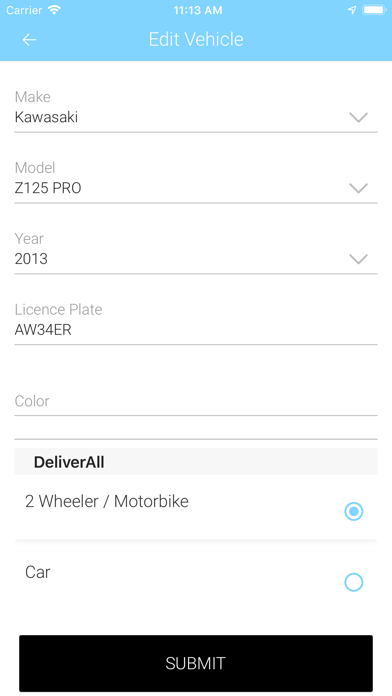Expand the Model dropdown chevron
392x696 pixels.
point(358,188)
